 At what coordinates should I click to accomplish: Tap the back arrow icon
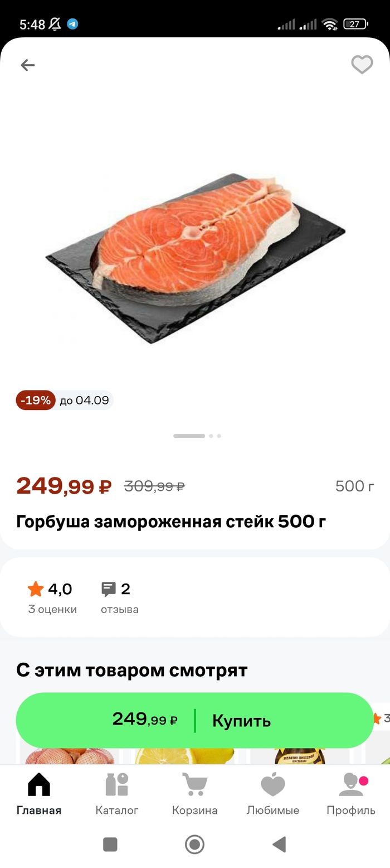[27, 65]
